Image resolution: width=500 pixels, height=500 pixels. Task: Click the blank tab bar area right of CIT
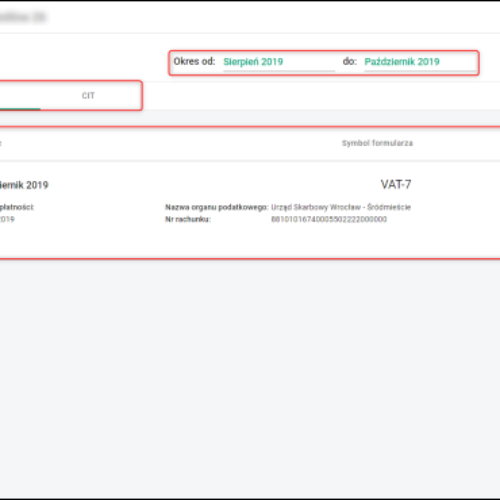tap(320, 96)
